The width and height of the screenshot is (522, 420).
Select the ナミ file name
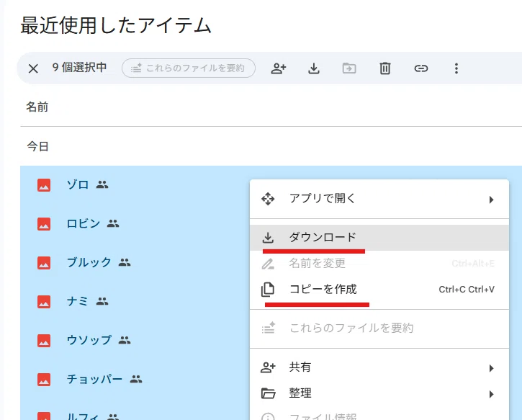pos(78,301)
